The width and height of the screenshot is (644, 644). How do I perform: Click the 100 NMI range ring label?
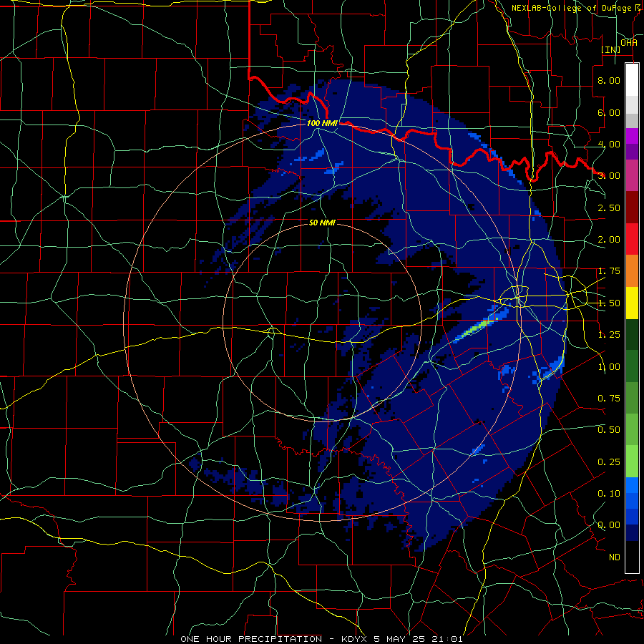click(x=322, y=123)
